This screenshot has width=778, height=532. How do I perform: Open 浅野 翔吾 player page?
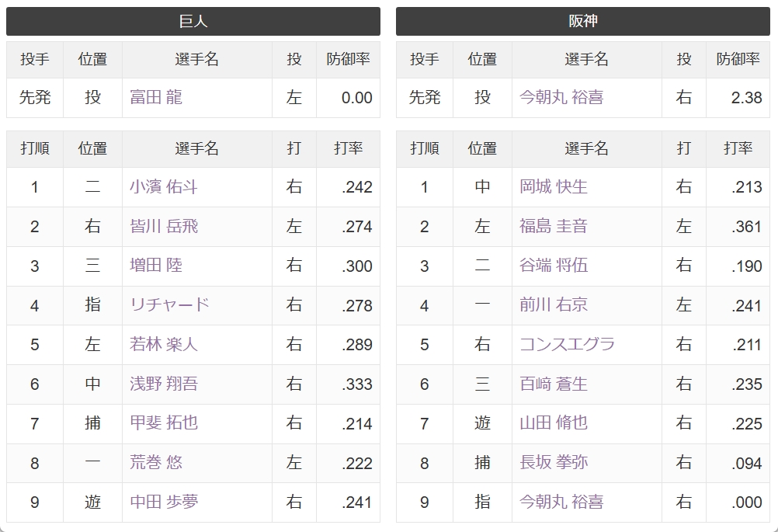tap(164, 384)
